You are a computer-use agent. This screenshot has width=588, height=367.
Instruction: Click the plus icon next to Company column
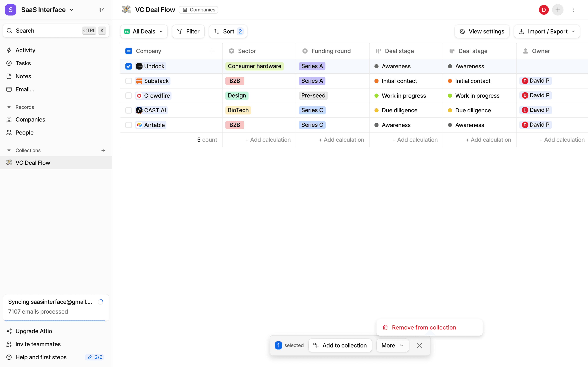click(x=212, y=51)
